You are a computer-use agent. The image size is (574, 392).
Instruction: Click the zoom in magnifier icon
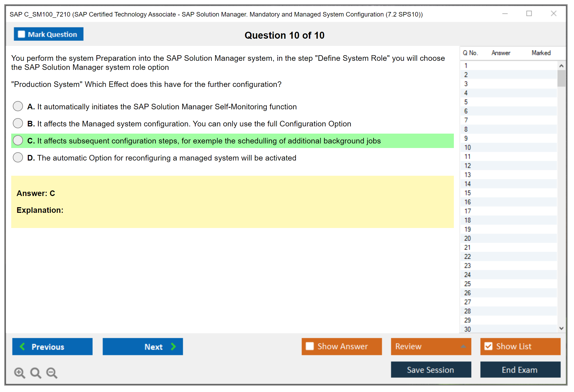pos(19,373)
